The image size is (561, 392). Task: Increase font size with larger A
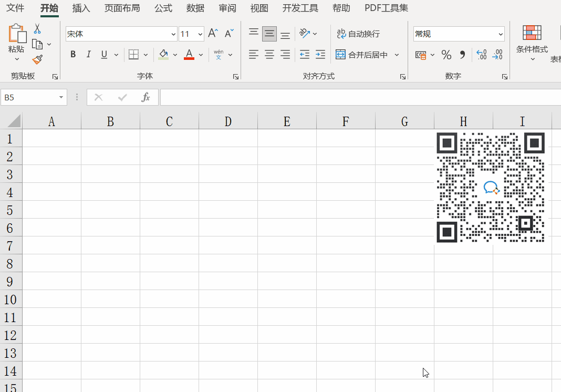click(213, 34)
